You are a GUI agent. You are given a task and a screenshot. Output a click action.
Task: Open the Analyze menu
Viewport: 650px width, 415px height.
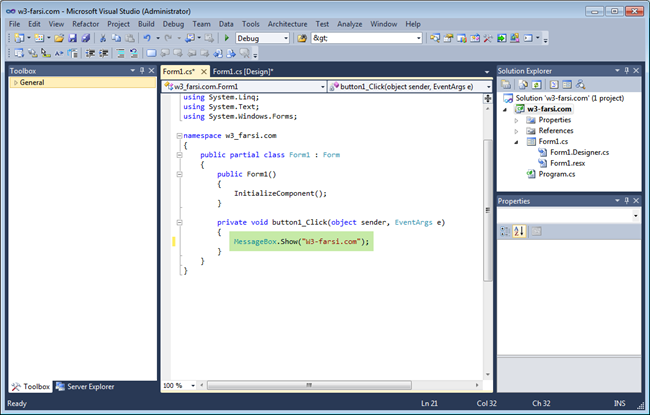coord(349,24)
